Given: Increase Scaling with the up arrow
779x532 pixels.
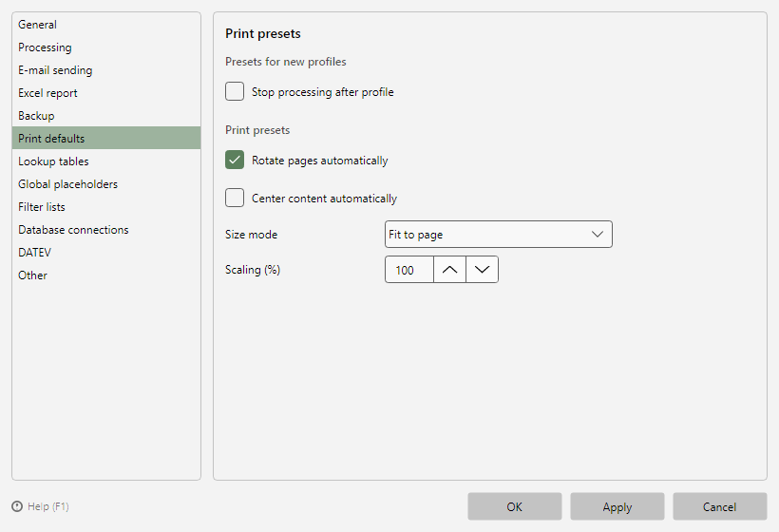Looking at the screenshot, I should click(x=449, y=270).
